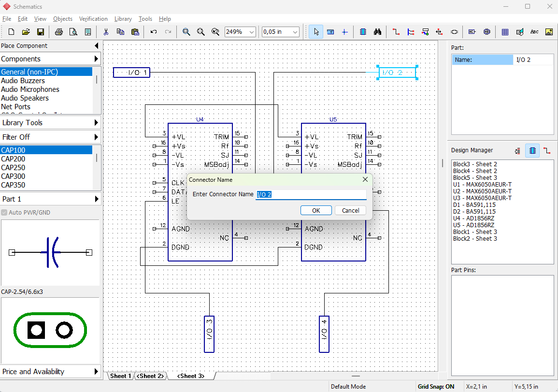Click Cancel in Connector Name dialog
Image resolution: width=558 pixels, height=392 pixels.
(x=351, y=210)
